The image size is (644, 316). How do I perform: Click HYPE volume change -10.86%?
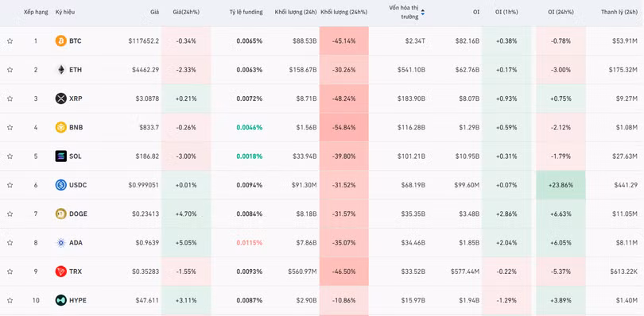point(343,300)
